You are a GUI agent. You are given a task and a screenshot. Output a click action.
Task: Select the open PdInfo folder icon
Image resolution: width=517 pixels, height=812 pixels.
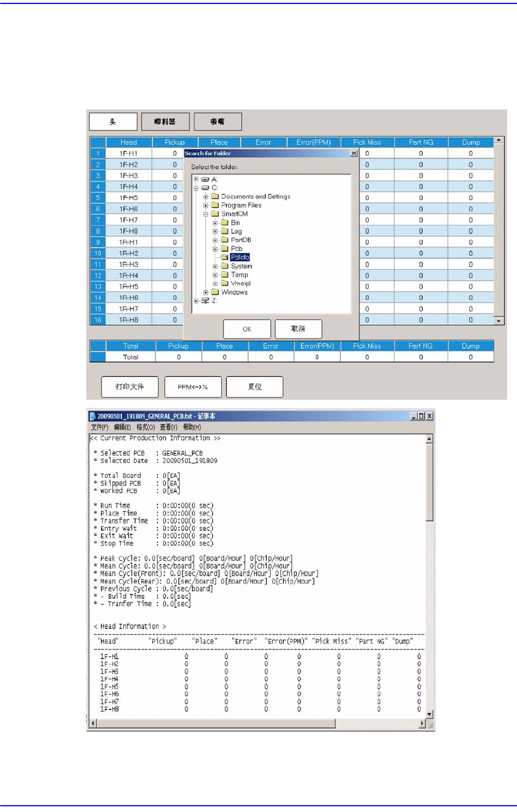[225, 258]
